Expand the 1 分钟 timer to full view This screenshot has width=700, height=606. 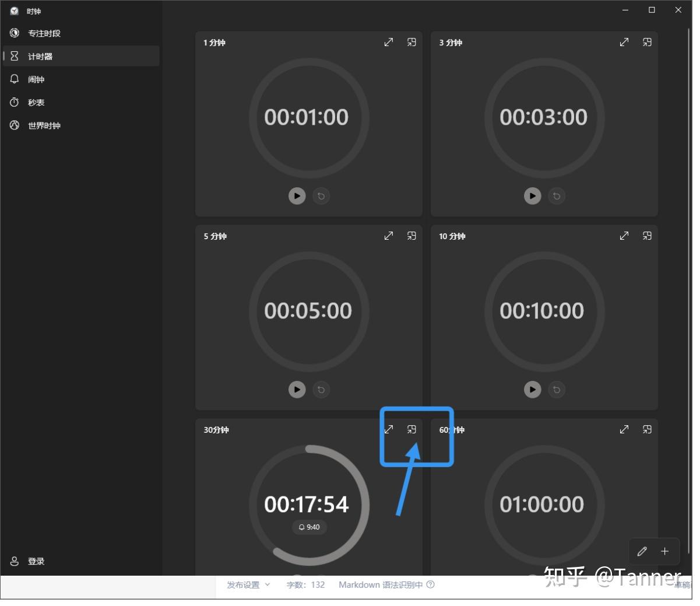click(x=389, y=42)
